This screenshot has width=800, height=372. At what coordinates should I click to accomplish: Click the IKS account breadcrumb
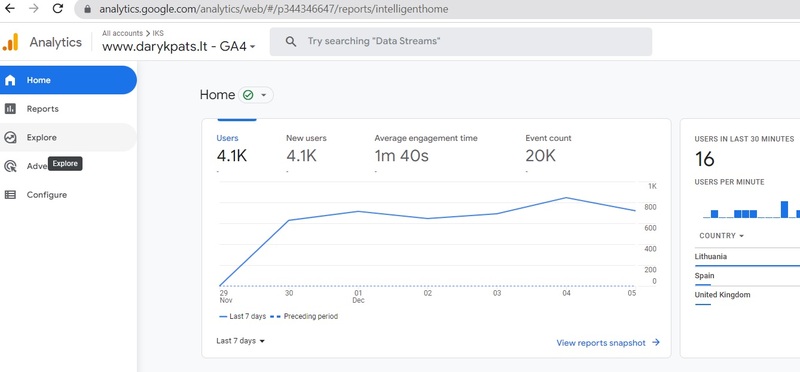(x=158, y=33)
